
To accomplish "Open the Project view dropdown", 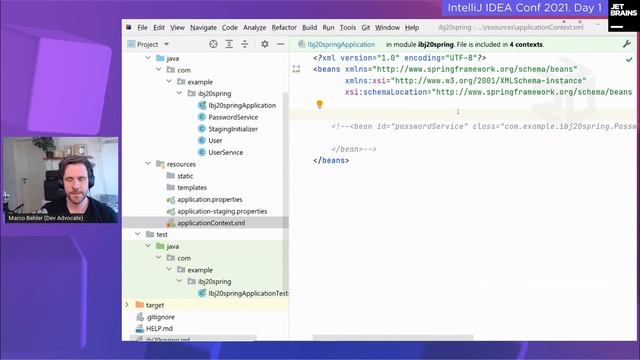I will [x=167, y=44].
